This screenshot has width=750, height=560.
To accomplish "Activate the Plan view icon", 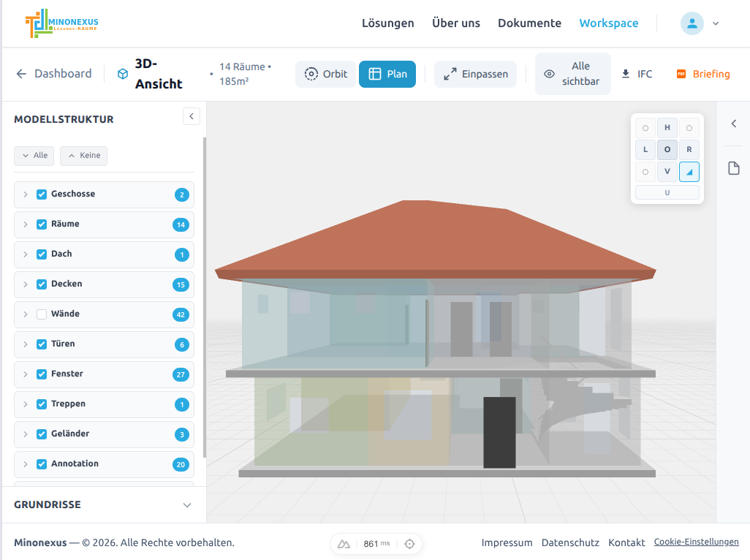I will [x=375, y=74].
